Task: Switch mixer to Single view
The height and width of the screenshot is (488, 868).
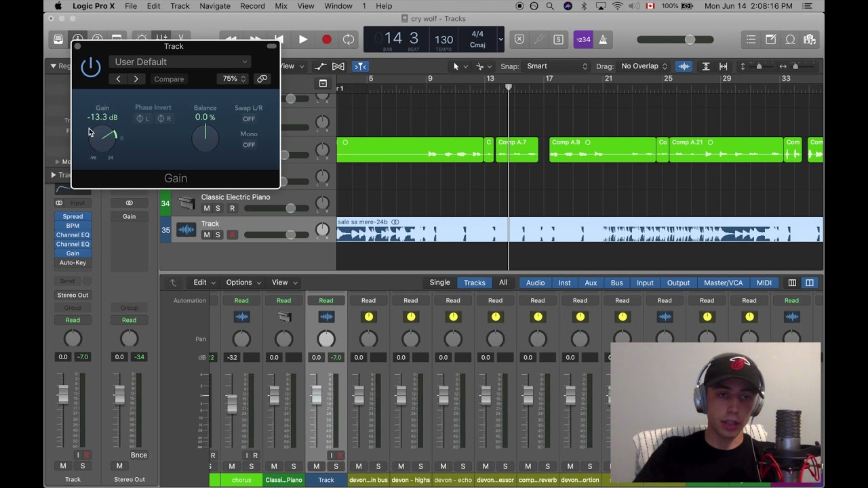Action: [x=439, y=283]
